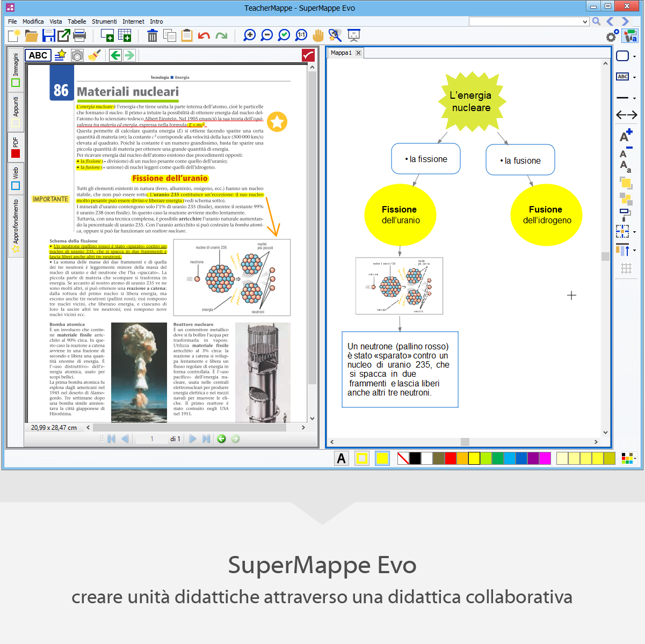This screenshot has width=645, height=644.
Task: Click the ABC text recognition button
Action: [x=38, y=55]
